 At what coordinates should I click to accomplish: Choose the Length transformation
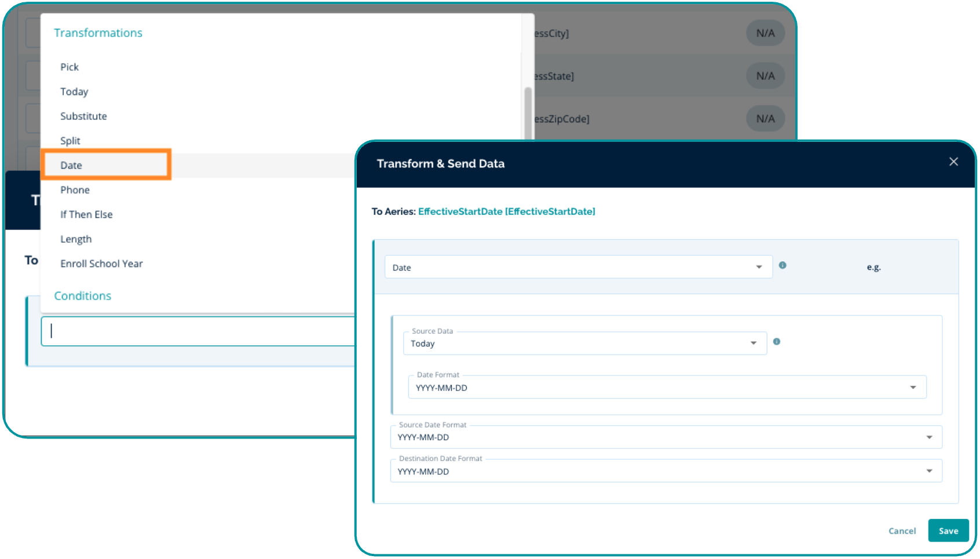point(76,239)
